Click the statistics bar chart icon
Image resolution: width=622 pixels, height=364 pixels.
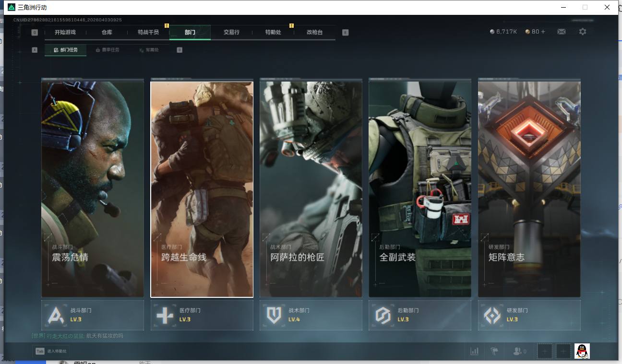click(x=474, y=351)
